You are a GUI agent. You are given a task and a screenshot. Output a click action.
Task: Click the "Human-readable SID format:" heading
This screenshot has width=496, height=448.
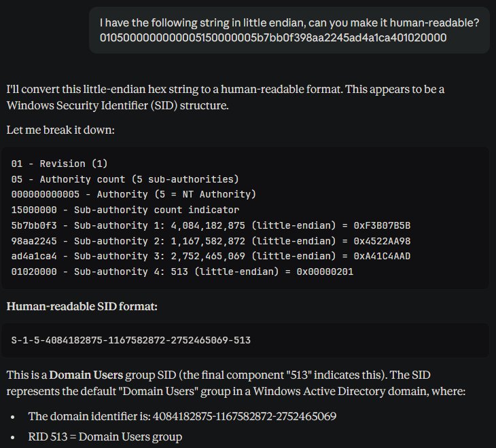(x=82, y=307)
